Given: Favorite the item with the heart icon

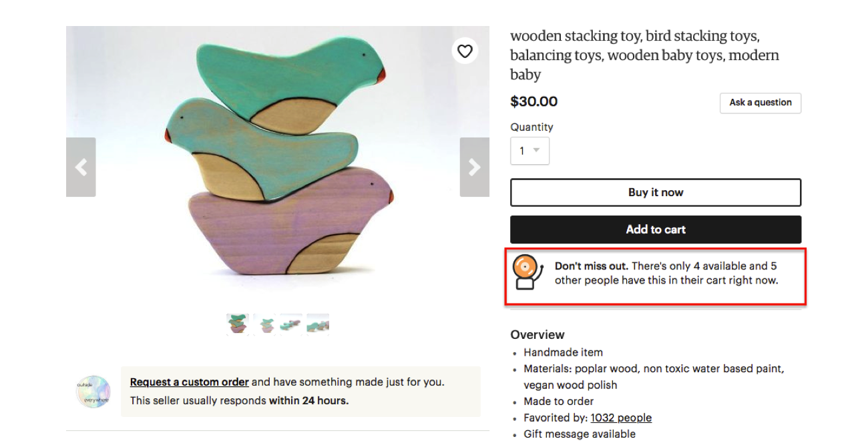Looking at the screenshot, I should [x=465, y=51].
